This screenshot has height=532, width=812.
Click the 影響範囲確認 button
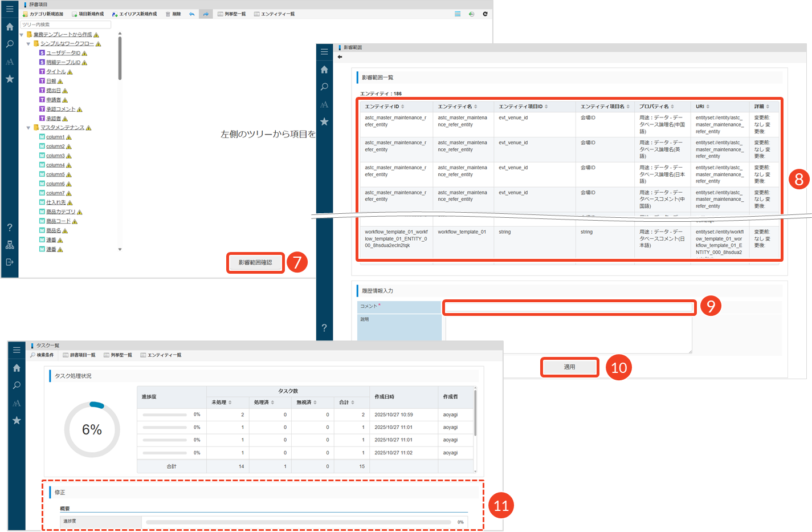click(x=255, y=262)
